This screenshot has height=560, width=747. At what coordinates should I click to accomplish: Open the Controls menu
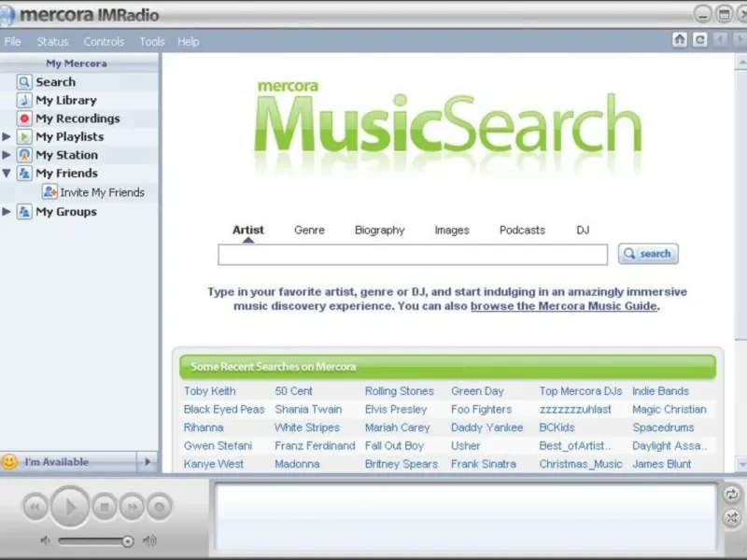pos(104,41)
